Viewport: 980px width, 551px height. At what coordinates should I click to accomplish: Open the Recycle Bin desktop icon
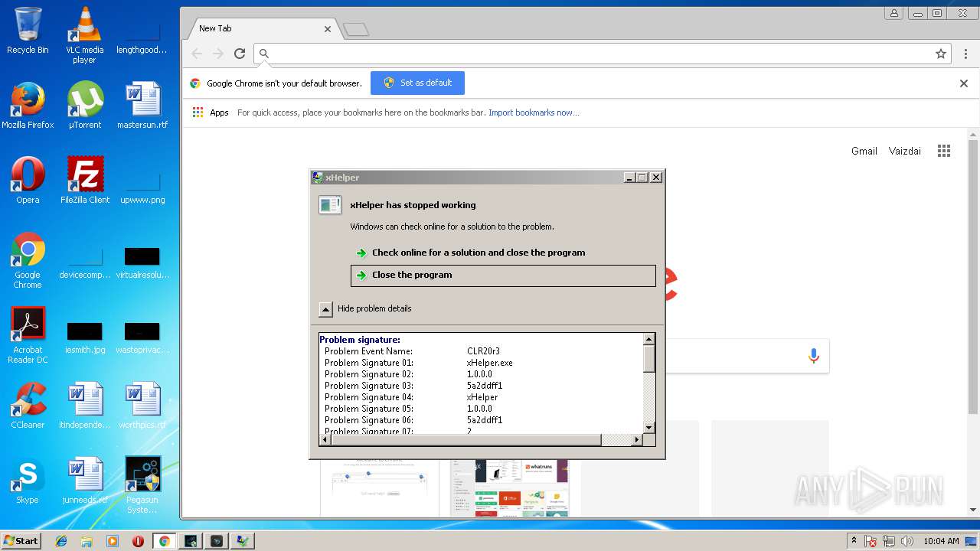pyautogui.click(x=28, y=31)
